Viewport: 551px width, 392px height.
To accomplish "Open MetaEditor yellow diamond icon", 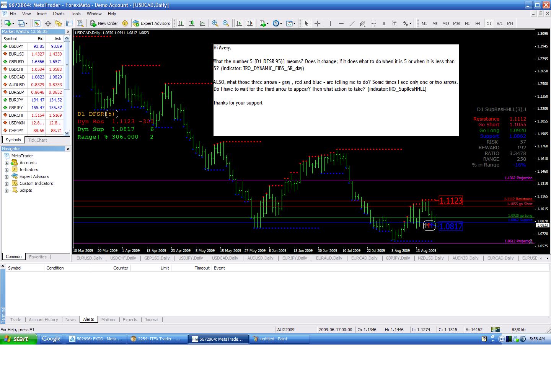I will [x=125, y=23].
